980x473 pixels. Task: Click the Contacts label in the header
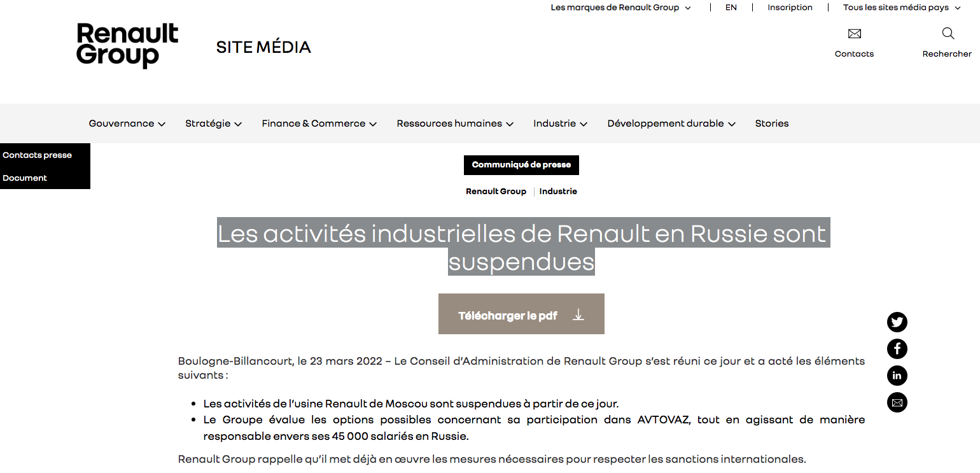coord(854,54)
